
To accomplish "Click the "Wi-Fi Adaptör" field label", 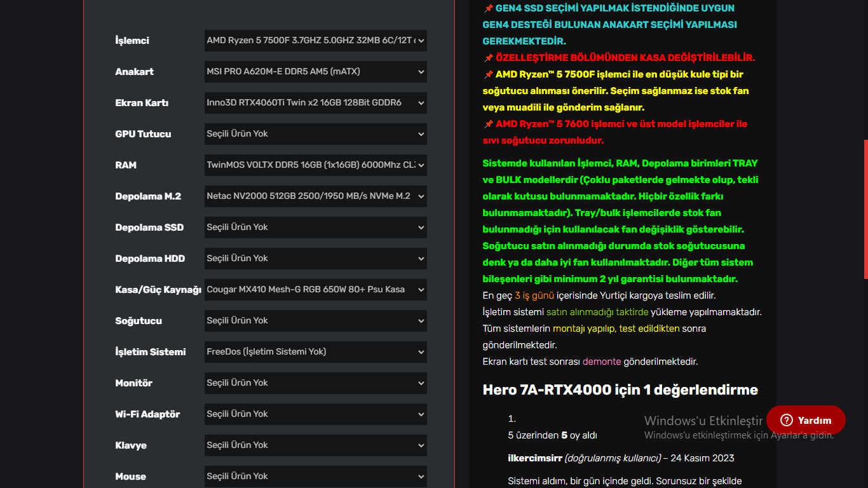I will pos(147,414).
